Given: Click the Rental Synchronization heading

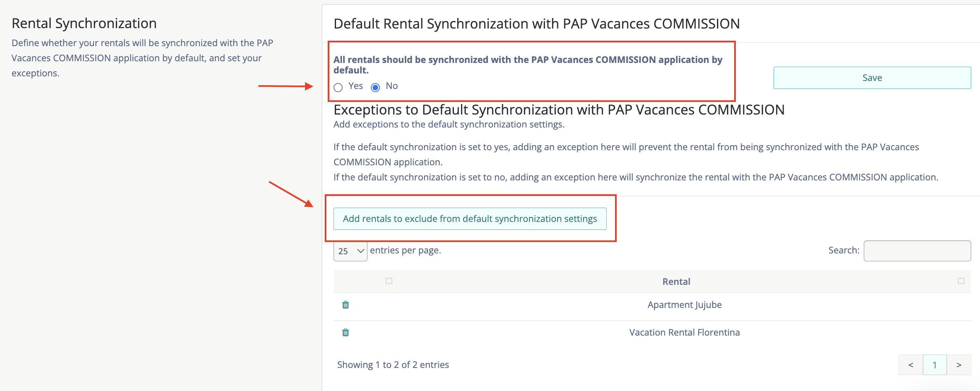Looking at the screenshot, I should pos(84,23).
